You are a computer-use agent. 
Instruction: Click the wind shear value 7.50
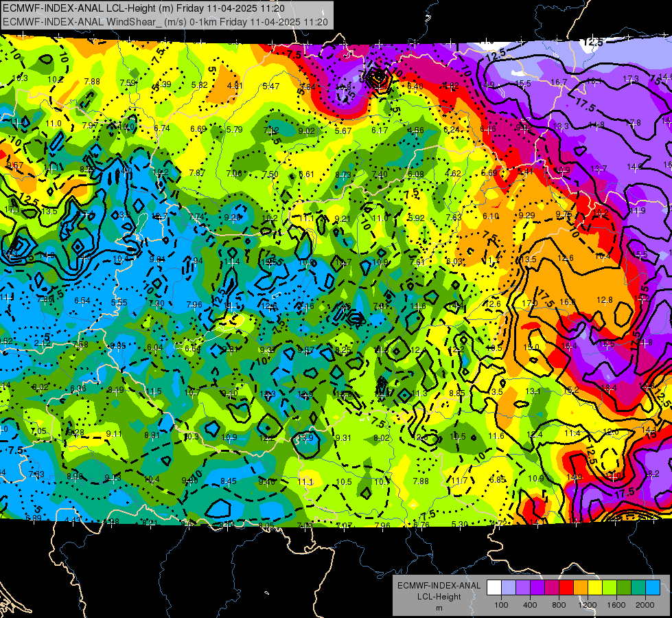[270, 174]
